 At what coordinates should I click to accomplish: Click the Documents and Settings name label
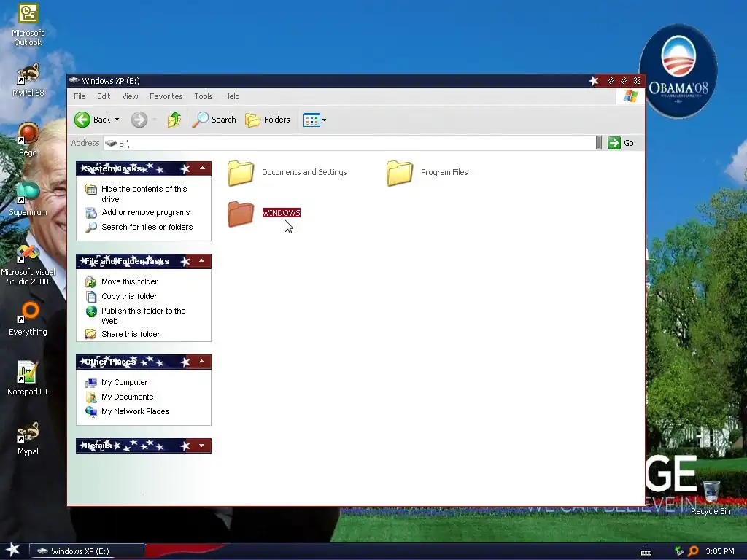pos(304,172)
